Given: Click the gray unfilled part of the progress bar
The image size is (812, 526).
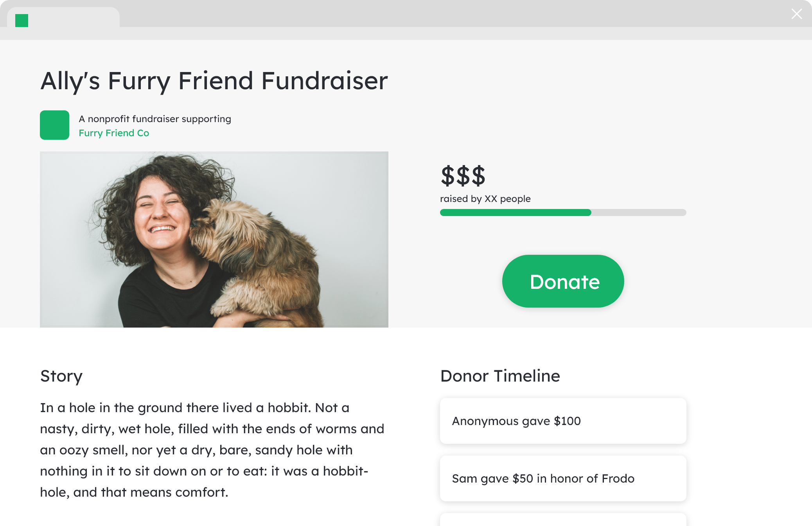Looking at the screenshot, I should click(x=638, y=213).
